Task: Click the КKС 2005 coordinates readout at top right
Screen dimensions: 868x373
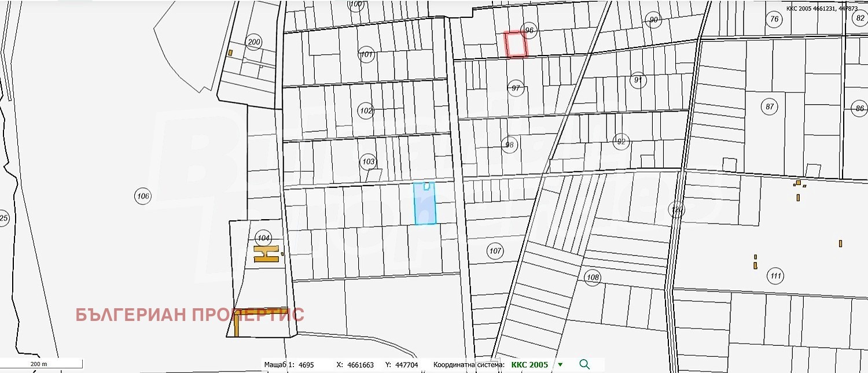Action: (x=822, y=9)
